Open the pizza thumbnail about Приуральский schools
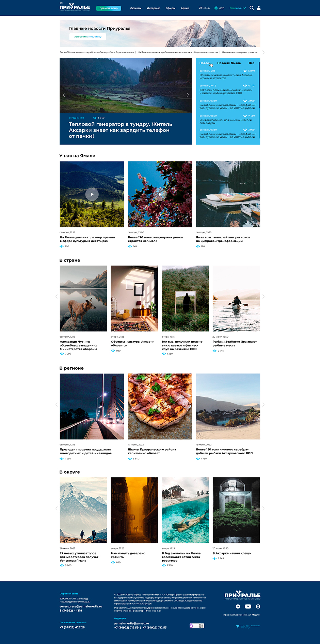Image resolution: width=320 pixels, height=644 pixels. [160, 406]
